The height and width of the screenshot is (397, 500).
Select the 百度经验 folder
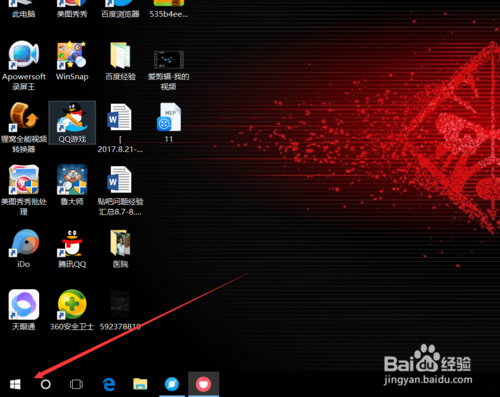(x=120, y=61)
